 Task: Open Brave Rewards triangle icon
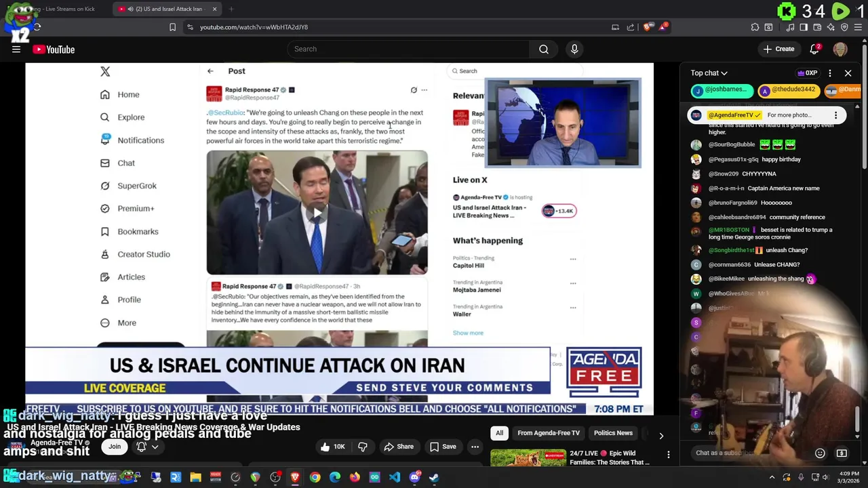pyautogui.click(x=664, y=27)
